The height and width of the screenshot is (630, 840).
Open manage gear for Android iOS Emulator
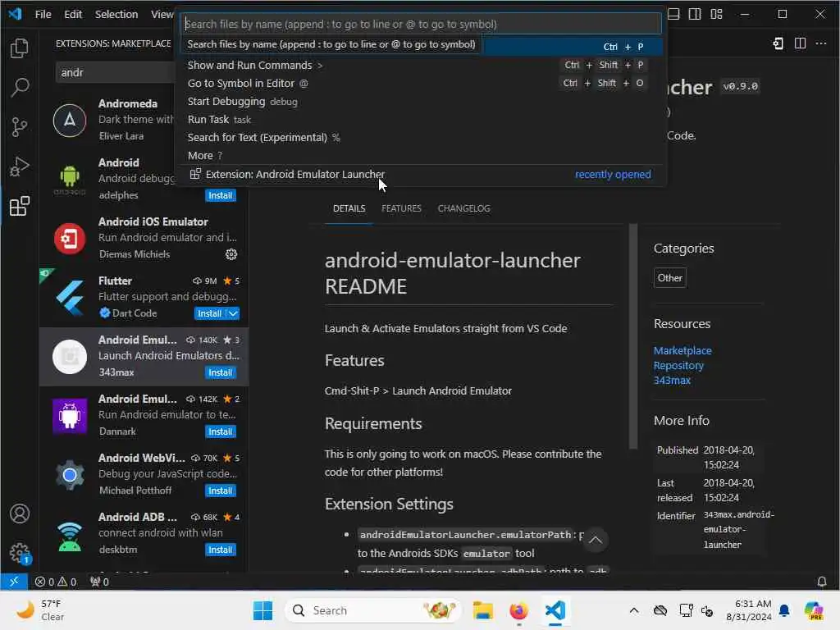tap(231, 254)
